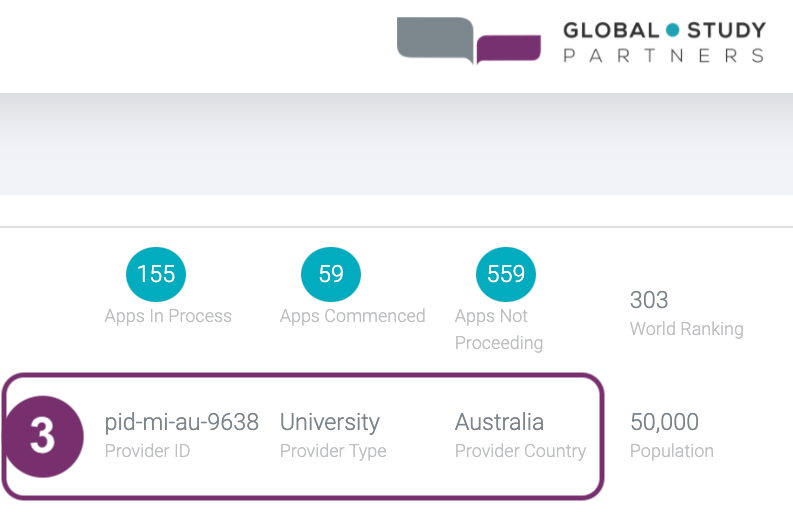This screenshot has height=514, width=793.
Task: Click the Global Study Partners logo text
Action: [x=664, y=42]
